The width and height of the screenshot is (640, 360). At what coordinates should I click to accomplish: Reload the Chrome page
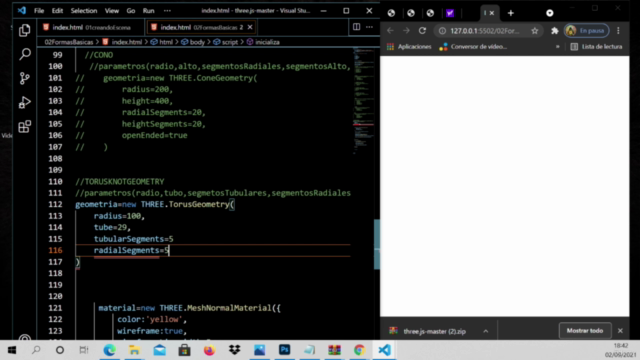(x=422, y=31)
